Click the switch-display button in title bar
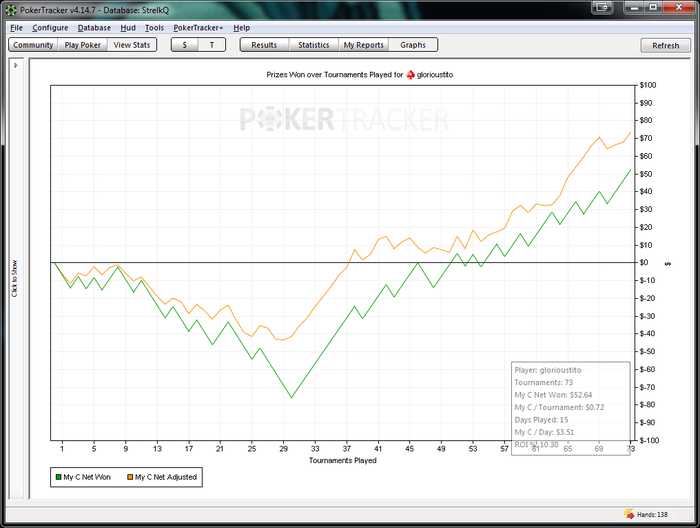Image resolution: width=700 pixels, height=528 pixels. click(603, 7)
